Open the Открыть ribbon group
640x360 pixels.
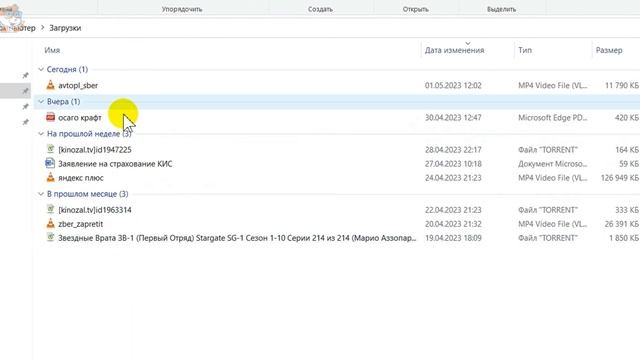(x=416, y=9)
